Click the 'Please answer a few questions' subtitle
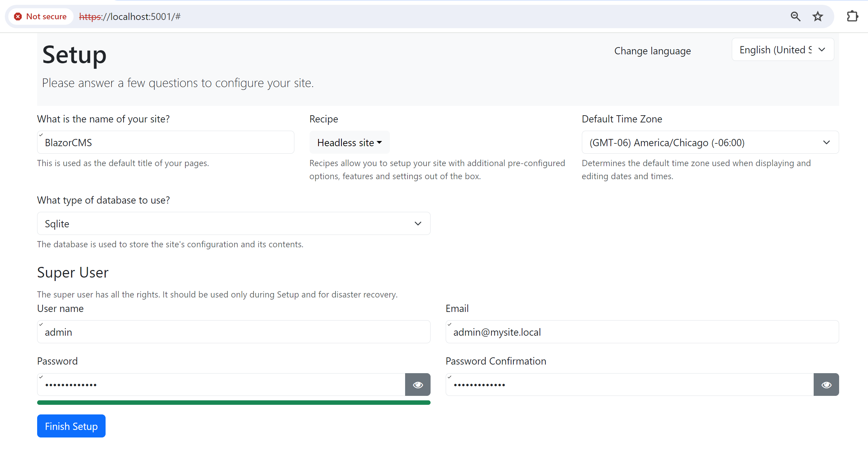The width and height of the screenshot is (868, 476). [x=178, y=83]
